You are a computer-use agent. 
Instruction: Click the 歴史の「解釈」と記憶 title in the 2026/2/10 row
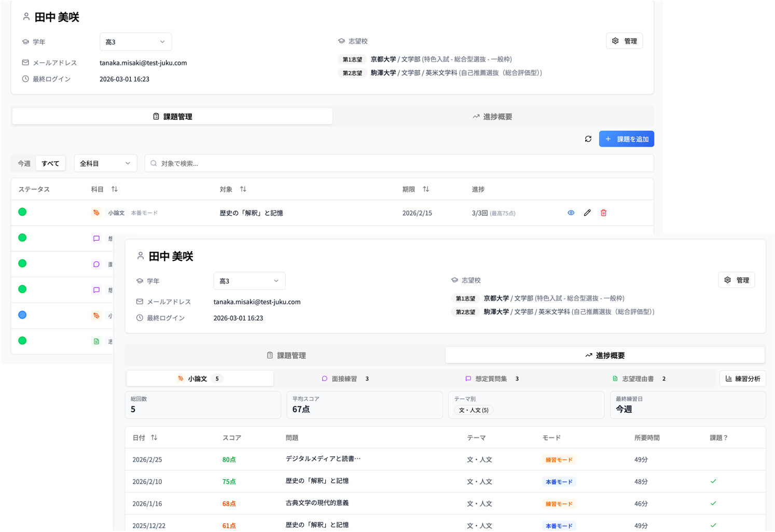pos(317,481)
